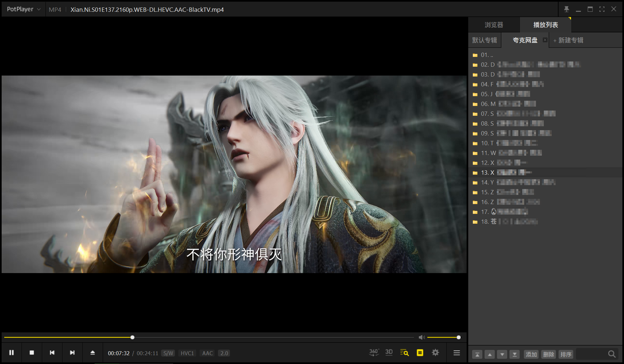Switch the player to fullscreen mode

tap(602, 9)
